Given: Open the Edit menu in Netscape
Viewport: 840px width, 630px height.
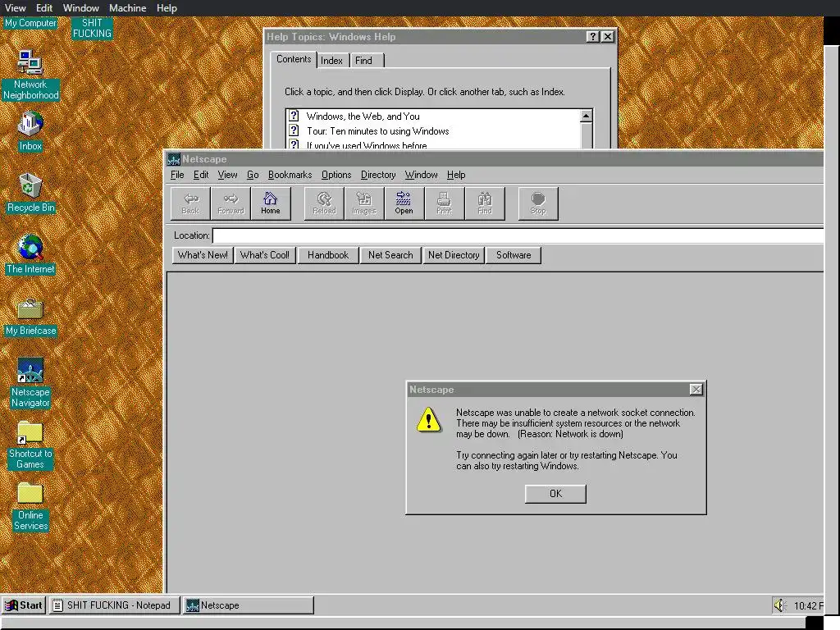Looking at the screenshot, I should tap(201, 175).
